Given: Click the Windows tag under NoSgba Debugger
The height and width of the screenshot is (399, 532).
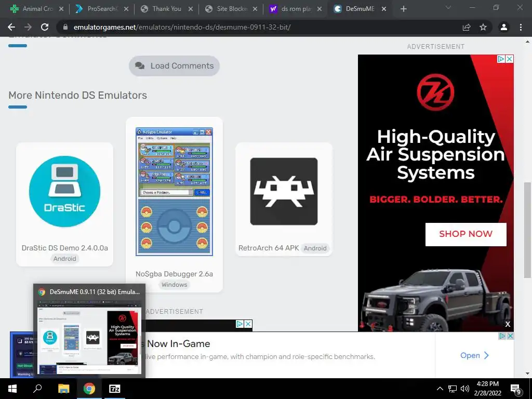Looking at the screenshot, I should 174,285.
